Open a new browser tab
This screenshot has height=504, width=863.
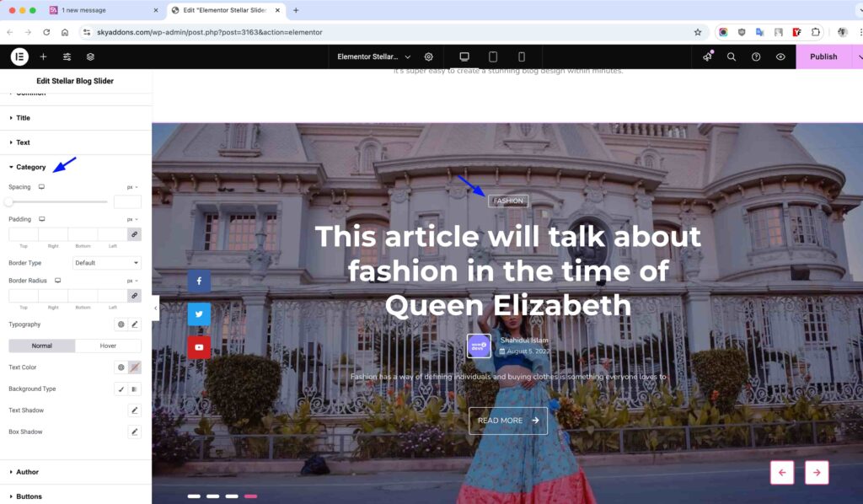pyautogui.click(x=296, y=10)
